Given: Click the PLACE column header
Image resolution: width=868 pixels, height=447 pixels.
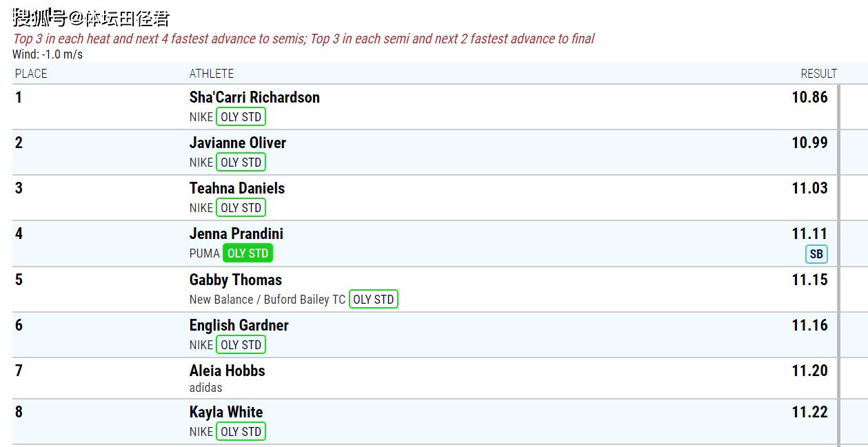Looking at the screenshot, I should point(31,74).
